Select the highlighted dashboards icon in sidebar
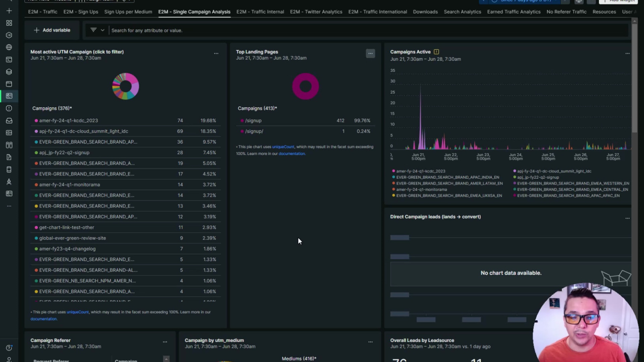 point(9,96)
